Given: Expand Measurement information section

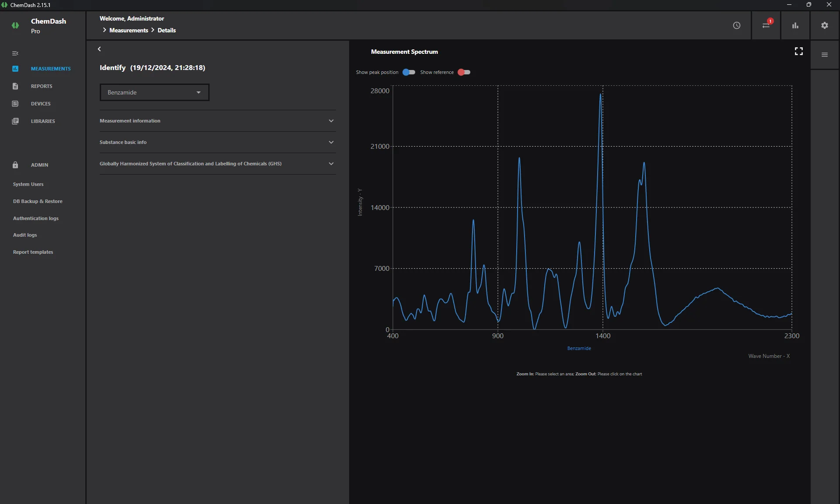Looking at the screenshot, I should (x=217, y=121).
